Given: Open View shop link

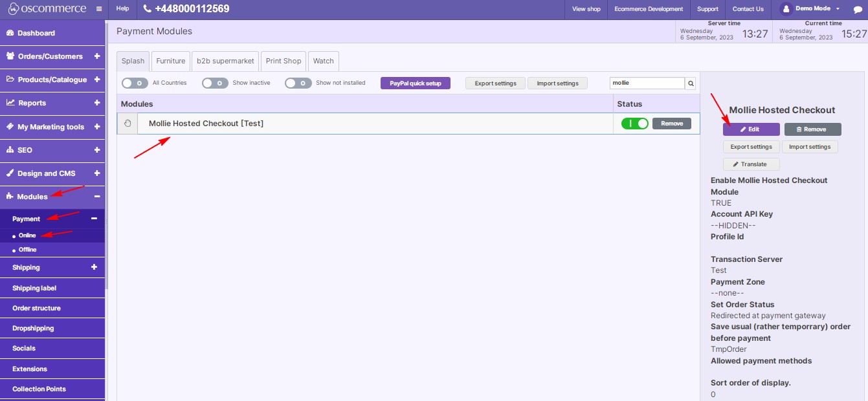Looking at the screenshot, I should click(x=586, y=9).
